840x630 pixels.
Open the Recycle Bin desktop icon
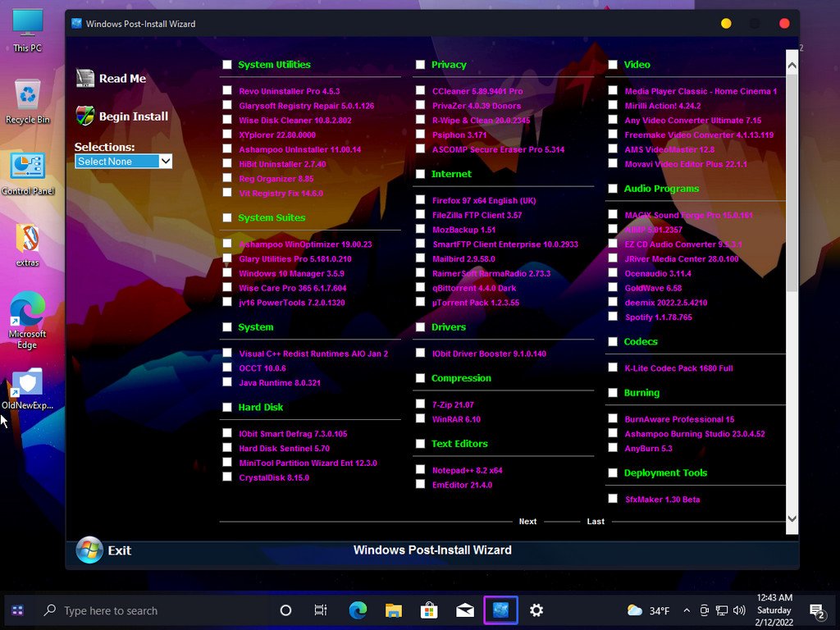27,102
